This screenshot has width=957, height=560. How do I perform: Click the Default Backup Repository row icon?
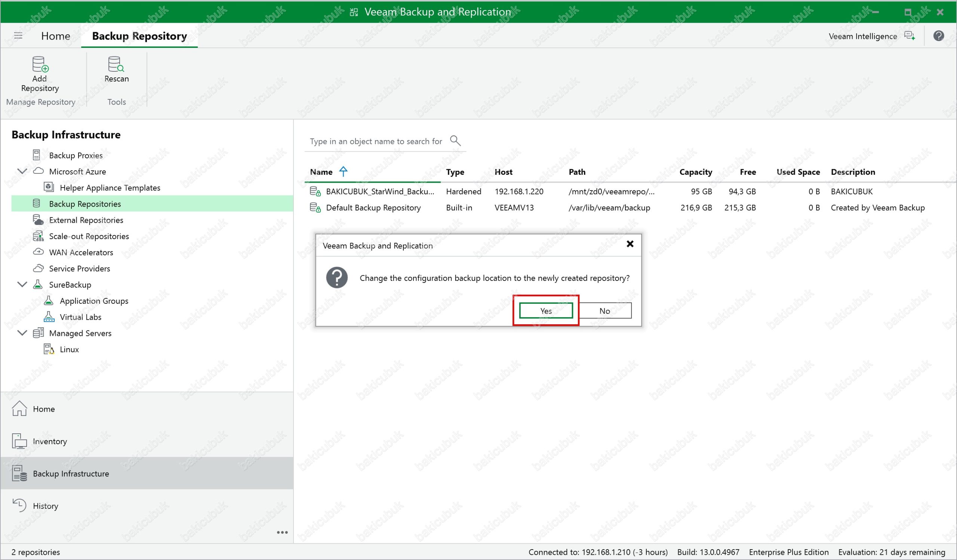click(x=315, y=208)
